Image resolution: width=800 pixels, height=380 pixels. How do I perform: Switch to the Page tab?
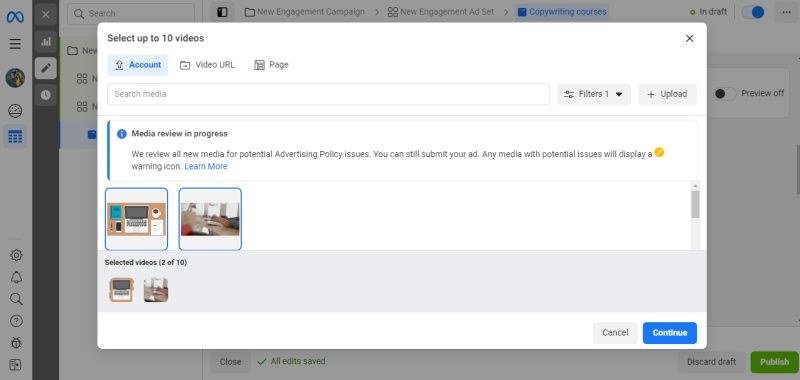[271, 65]
